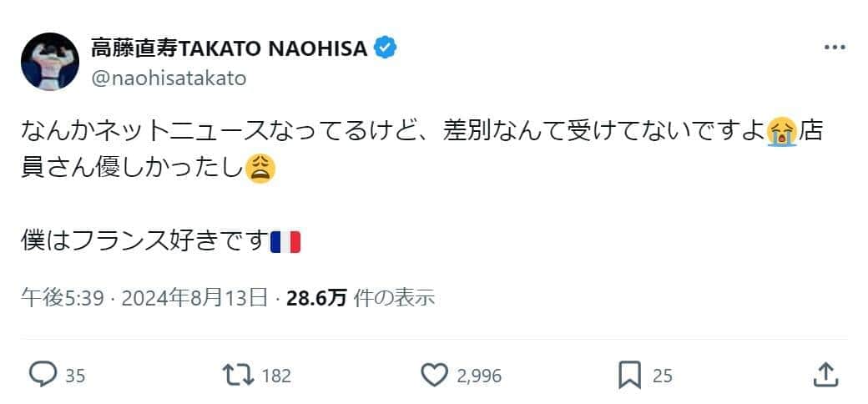The image size is (868, 404).
Task: Click the 2,996 likes count
Action: (479, 376)
